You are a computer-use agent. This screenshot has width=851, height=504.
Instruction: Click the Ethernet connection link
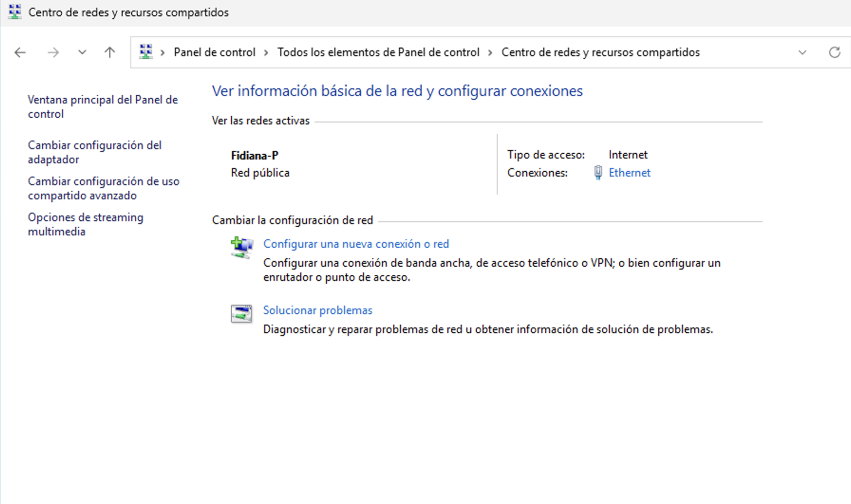pyautogui.click(x=629, y=173)
